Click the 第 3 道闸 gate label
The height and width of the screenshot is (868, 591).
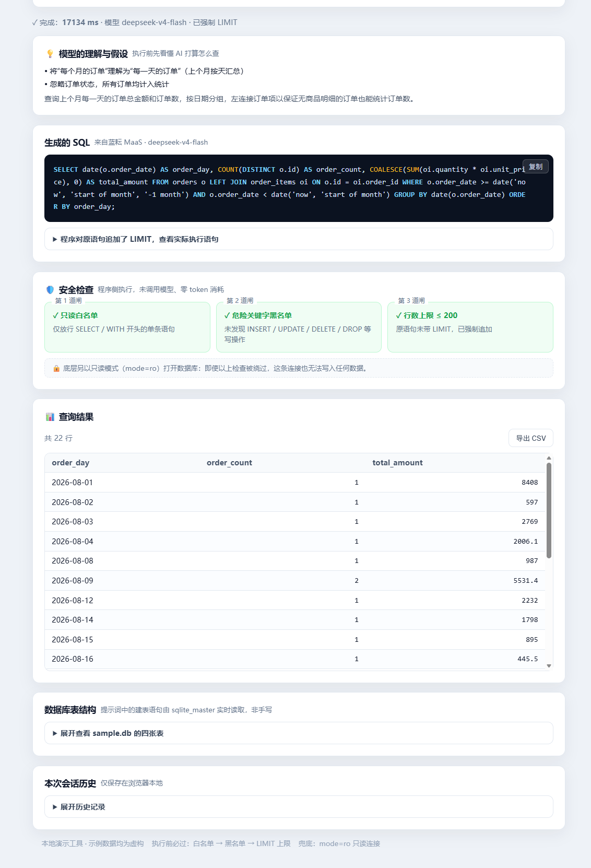coord(411,301)
